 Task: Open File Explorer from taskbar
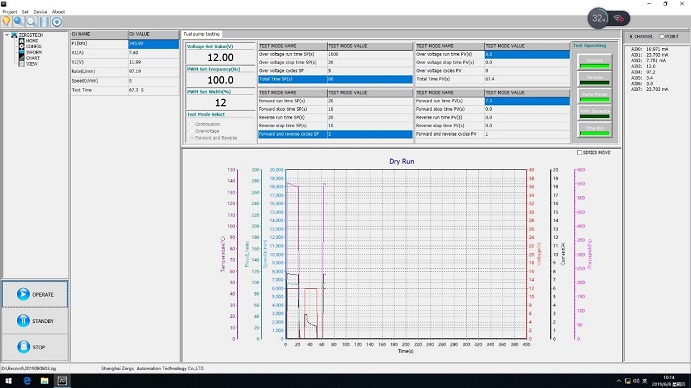45,381
